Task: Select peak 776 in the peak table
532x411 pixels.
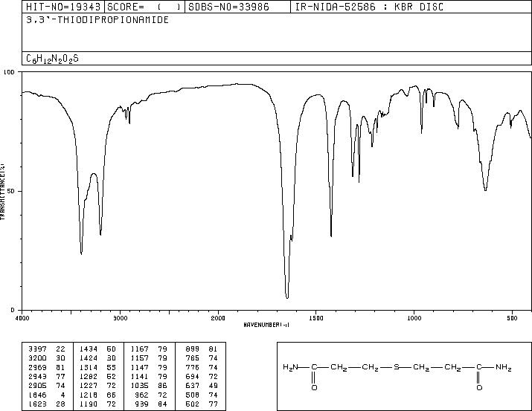Action: 193,367
